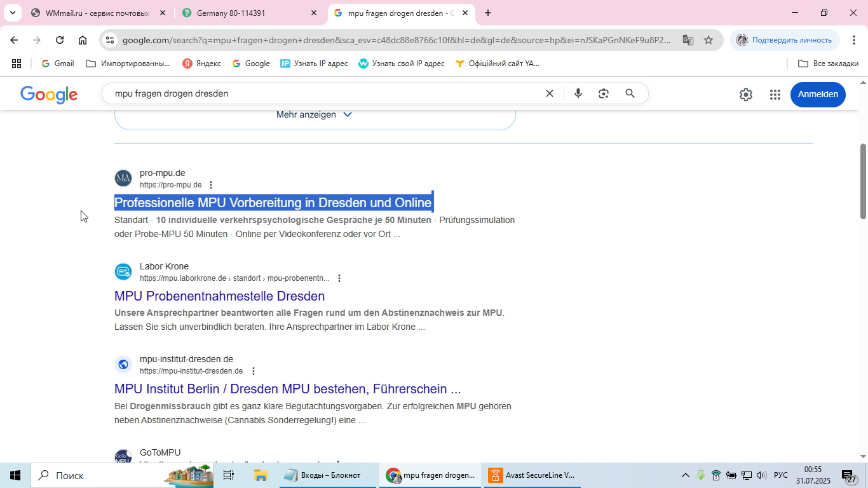
Task: Click the Labor Krone favicon
Action: (x=123, y=272)
